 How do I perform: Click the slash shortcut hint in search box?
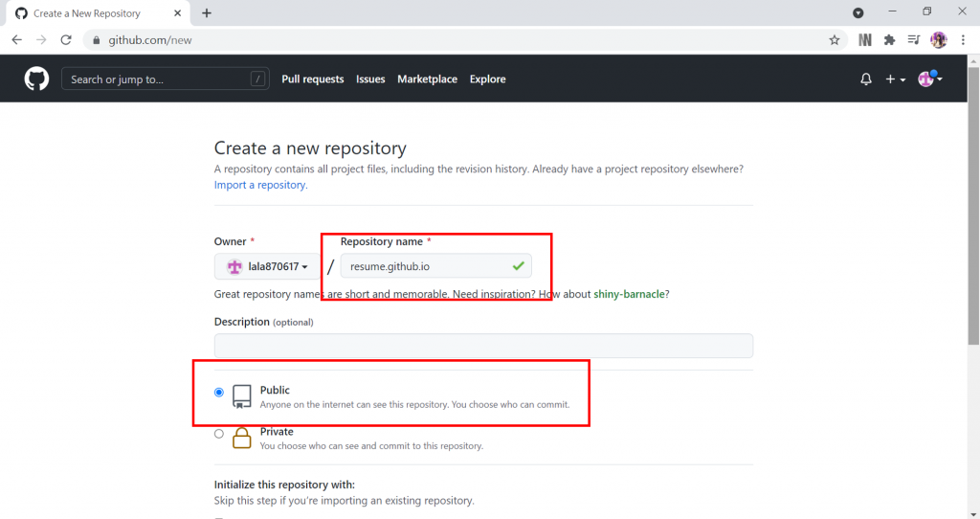click(x=257, y=79)
